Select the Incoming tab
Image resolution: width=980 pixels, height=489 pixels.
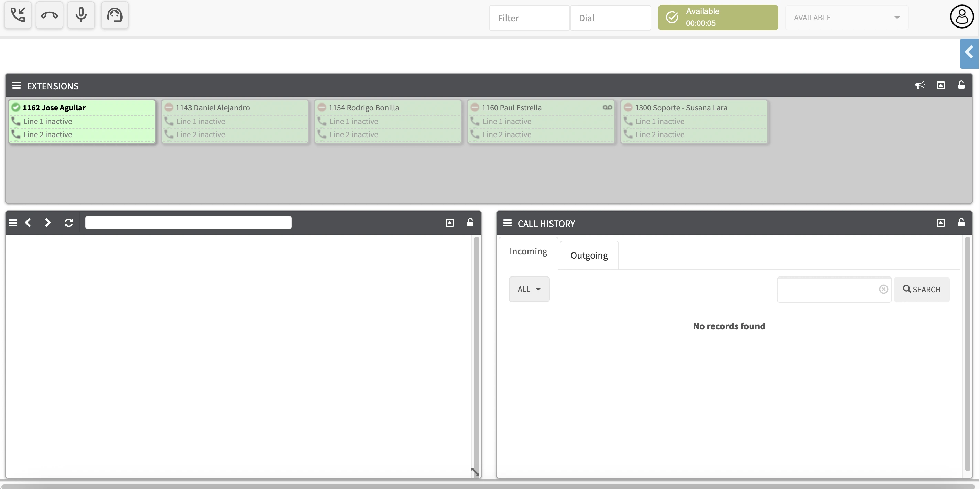528,251
